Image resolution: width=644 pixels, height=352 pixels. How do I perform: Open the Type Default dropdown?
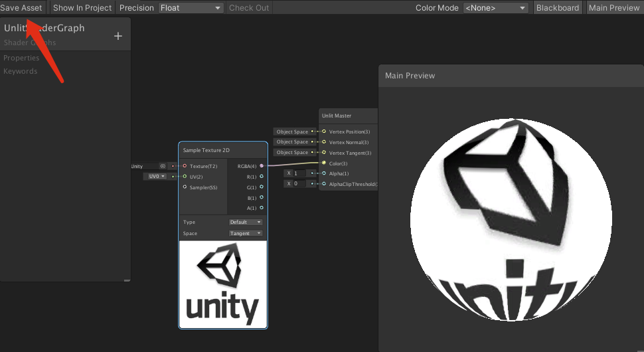(246, 222)
